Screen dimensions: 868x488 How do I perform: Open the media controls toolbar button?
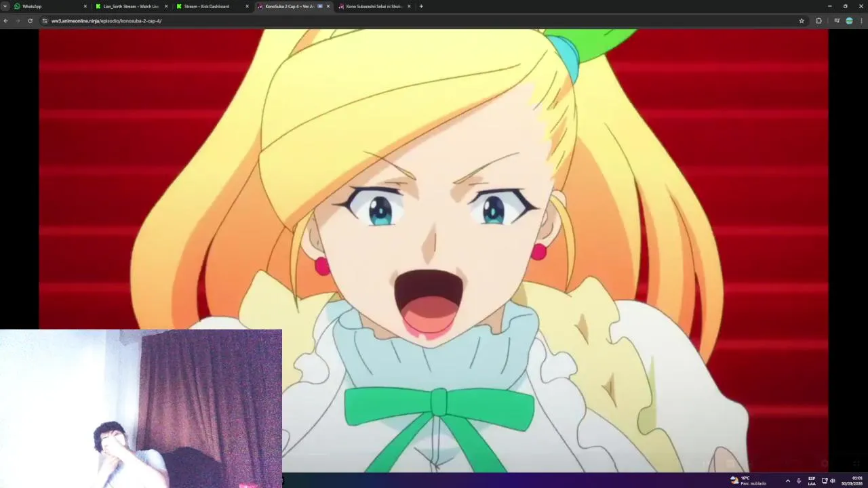[837, 21]
